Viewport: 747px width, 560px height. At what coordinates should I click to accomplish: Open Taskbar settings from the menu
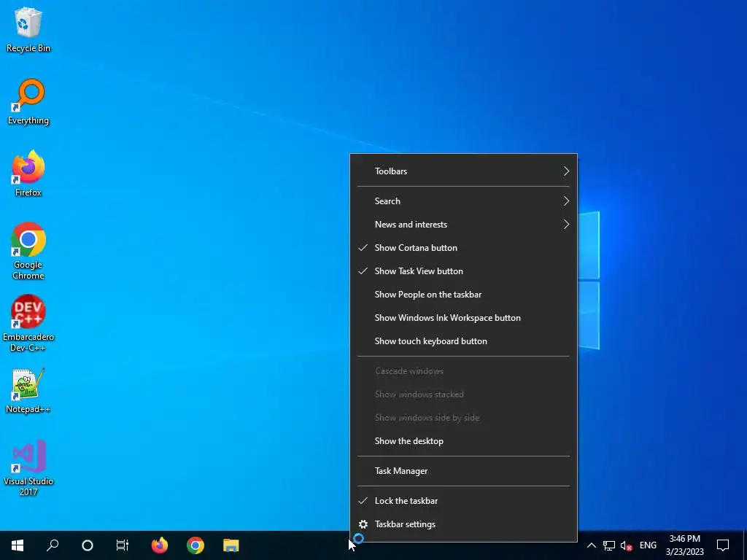(463, 524)
